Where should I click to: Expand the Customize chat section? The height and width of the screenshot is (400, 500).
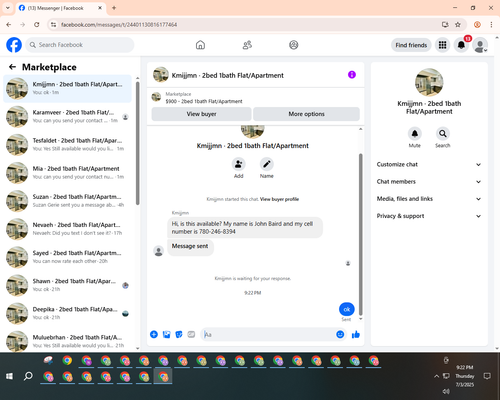pos(429,164)
